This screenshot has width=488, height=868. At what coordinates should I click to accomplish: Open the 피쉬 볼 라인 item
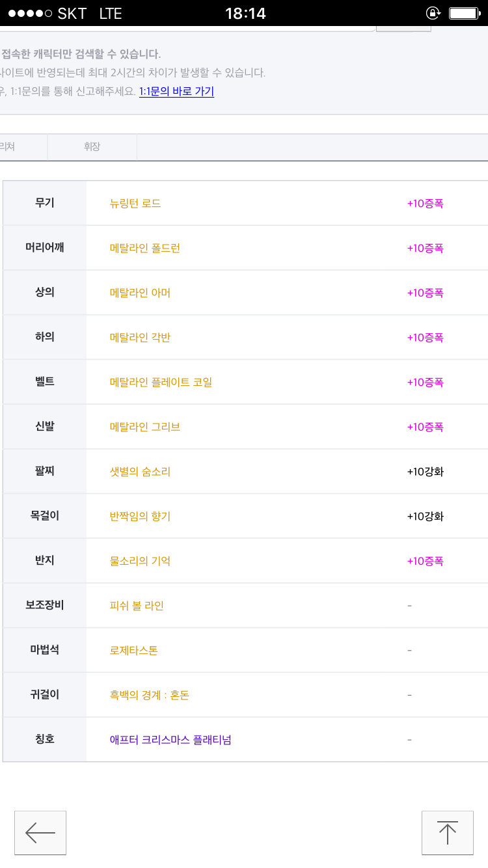(x=137, y=606)
